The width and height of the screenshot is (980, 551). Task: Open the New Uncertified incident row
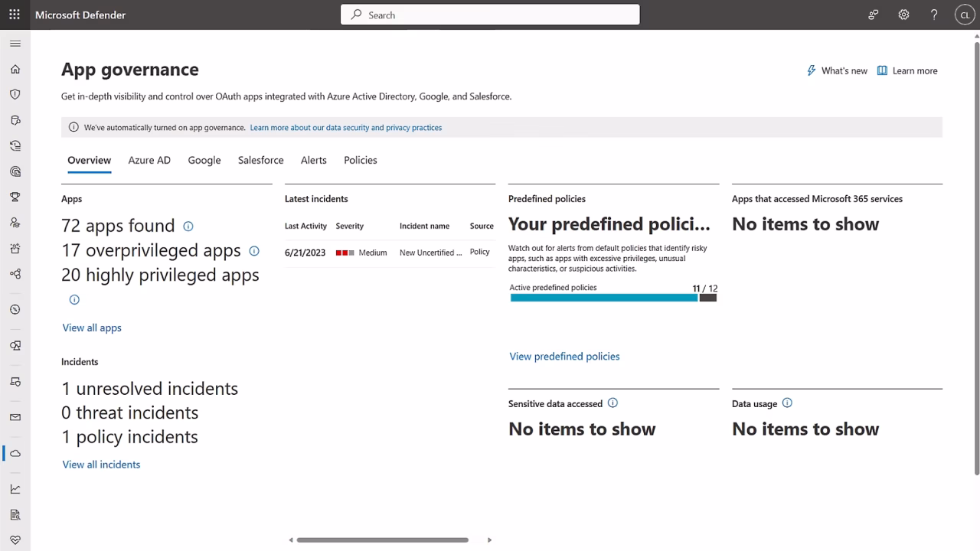coord(390,253)
